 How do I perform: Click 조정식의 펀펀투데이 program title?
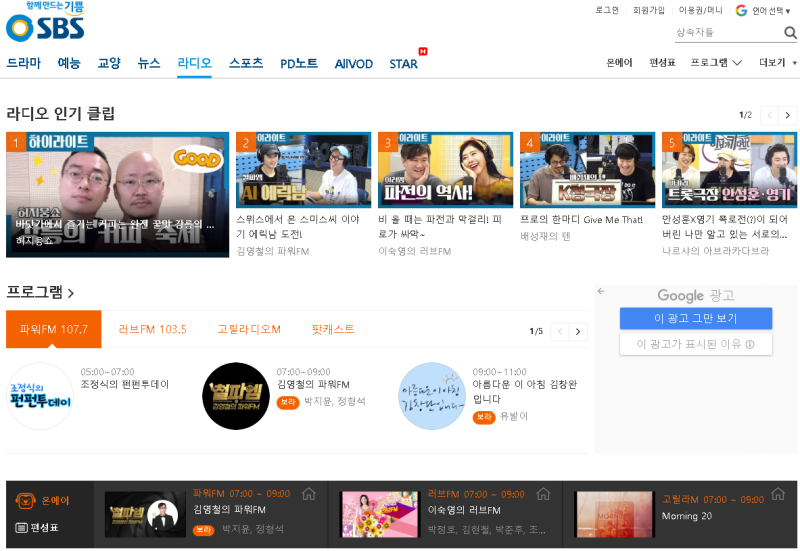click(125, 385)
